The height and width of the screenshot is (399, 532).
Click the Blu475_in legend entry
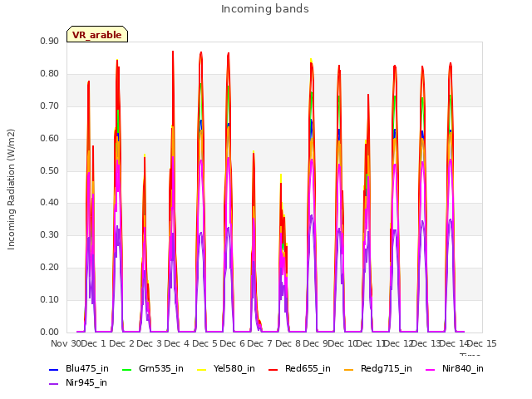coord(79,368)
